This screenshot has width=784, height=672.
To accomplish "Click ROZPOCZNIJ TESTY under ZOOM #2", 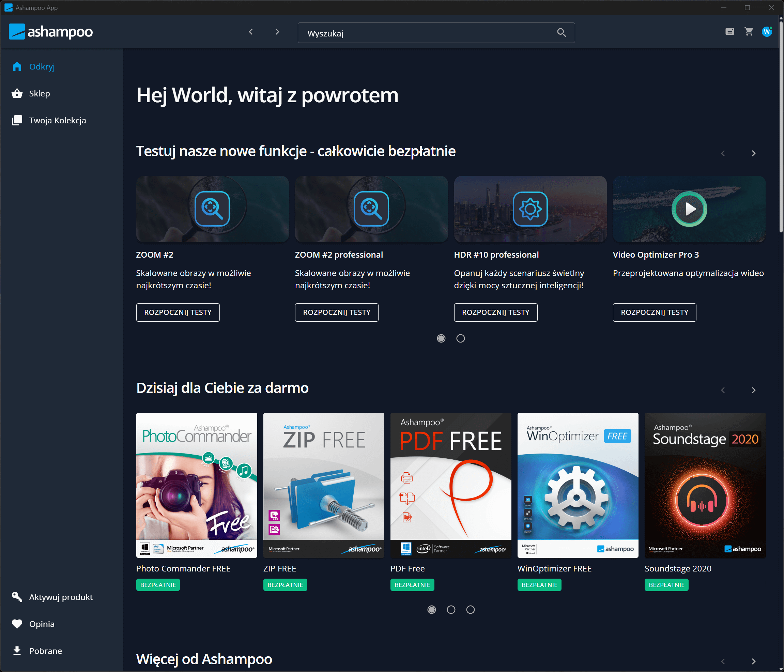I will coord(178,312).
